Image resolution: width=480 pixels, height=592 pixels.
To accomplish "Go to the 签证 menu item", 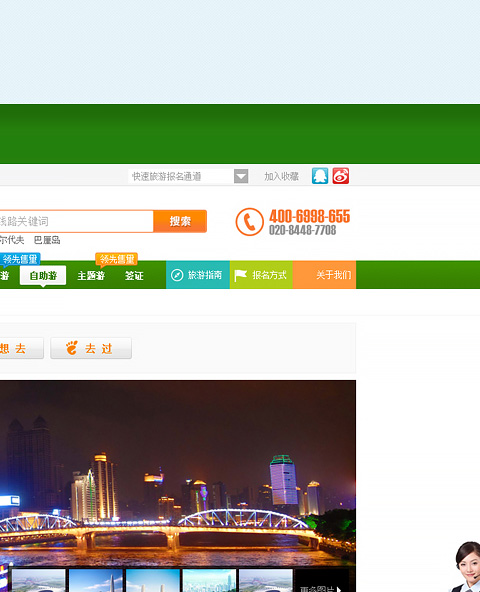I will (134, 276).
